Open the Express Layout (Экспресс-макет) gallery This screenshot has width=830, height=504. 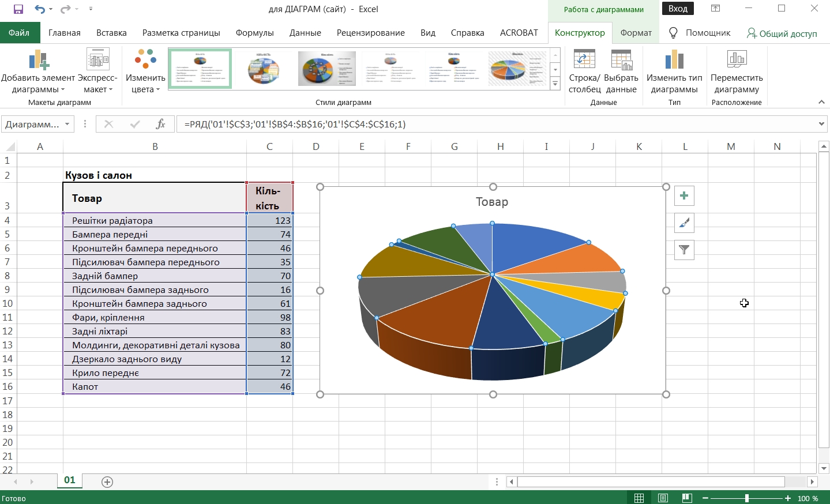pyautogui.click(x=97, y=60)
